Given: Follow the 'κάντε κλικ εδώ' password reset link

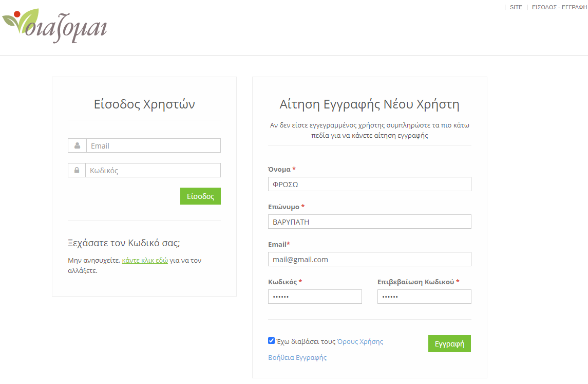Looking at the screenshot, I should point(145,261).
